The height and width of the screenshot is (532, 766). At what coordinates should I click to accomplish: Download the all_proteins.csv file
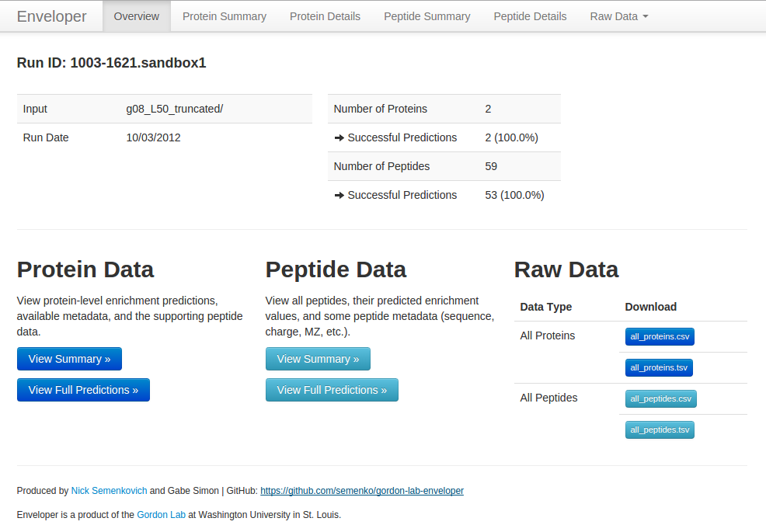660,336
